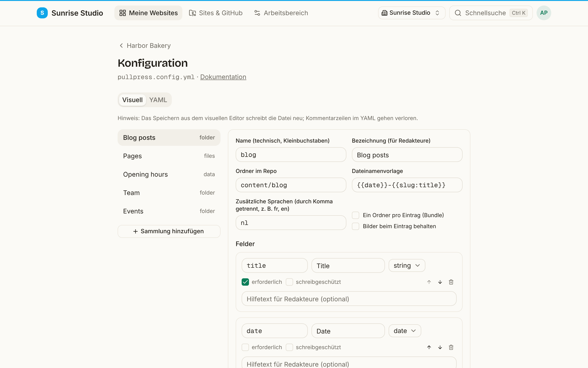The width and height of the screenshot is (588, 368).
Task: Select the Blog posts collection
Action: [x=169, y=138]
